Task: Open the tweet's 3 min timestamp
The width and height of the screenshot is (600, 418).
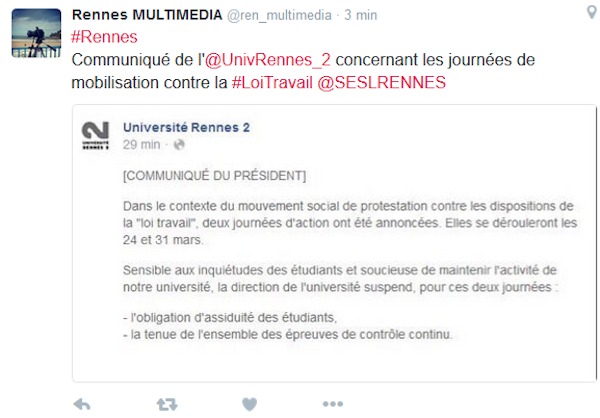Action: click(360, 15)
